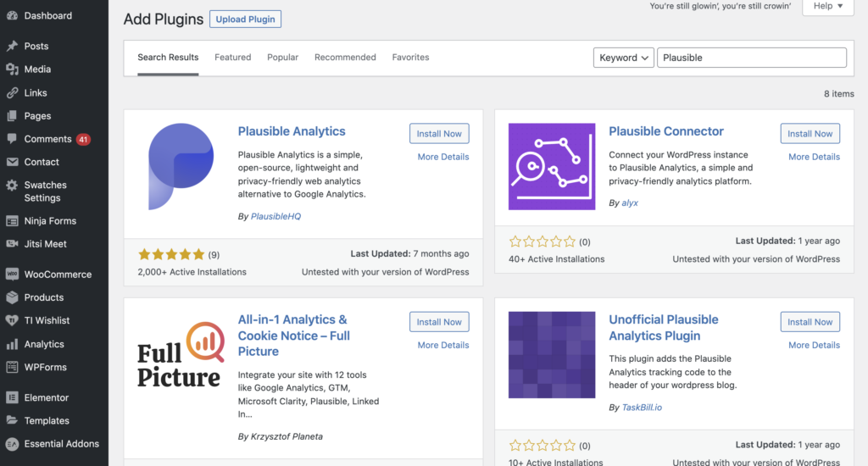
Task: Click the Swatches Settings gear icon
Action: (12, 186)
